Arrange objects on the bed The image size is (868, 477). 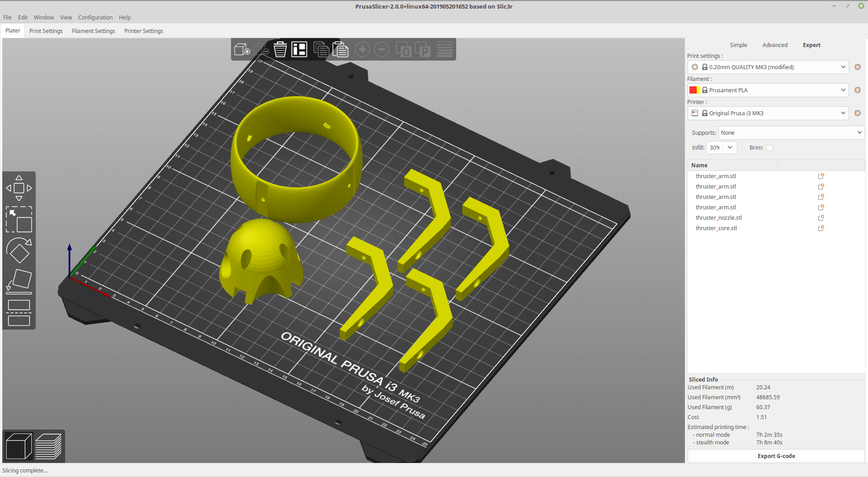tap(299, 49)
